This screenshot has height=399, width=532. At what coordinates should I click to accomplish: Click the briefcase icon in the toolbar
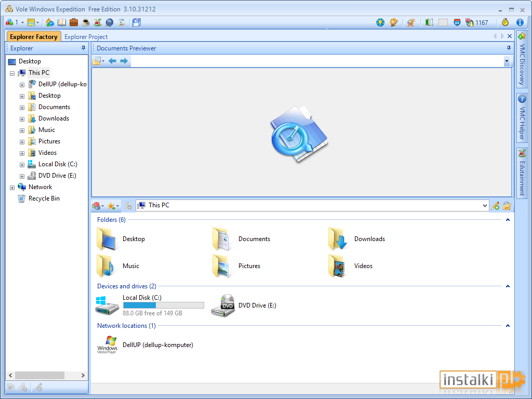point(74,22)
